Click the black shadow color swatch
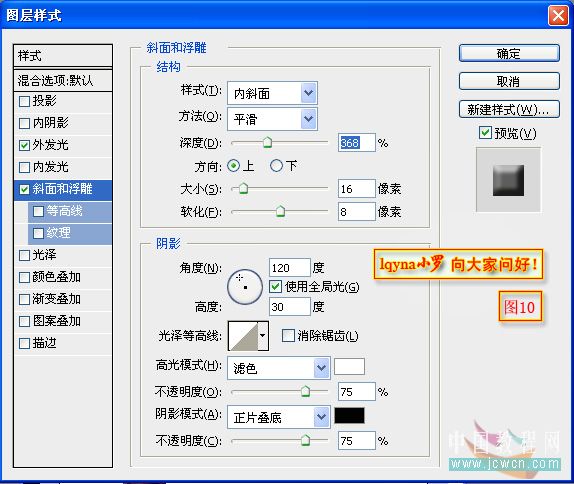 coord(349,416)
